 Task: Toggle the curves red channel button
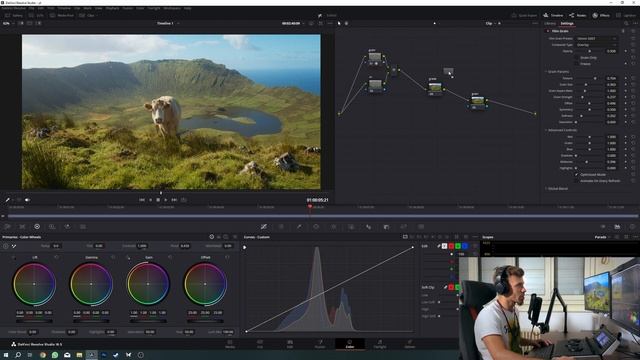coord(451,246)
